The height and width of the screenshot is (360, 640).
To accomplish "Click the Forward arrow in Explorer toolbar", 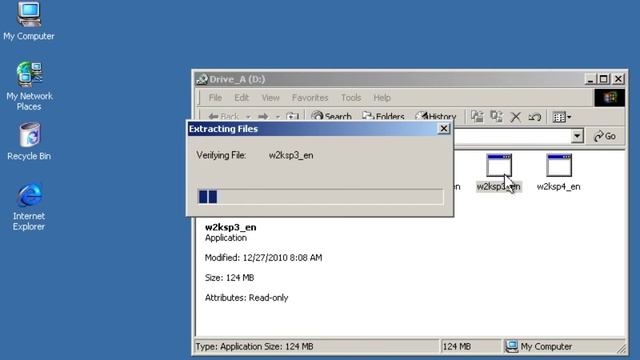I will coord(263,117).
